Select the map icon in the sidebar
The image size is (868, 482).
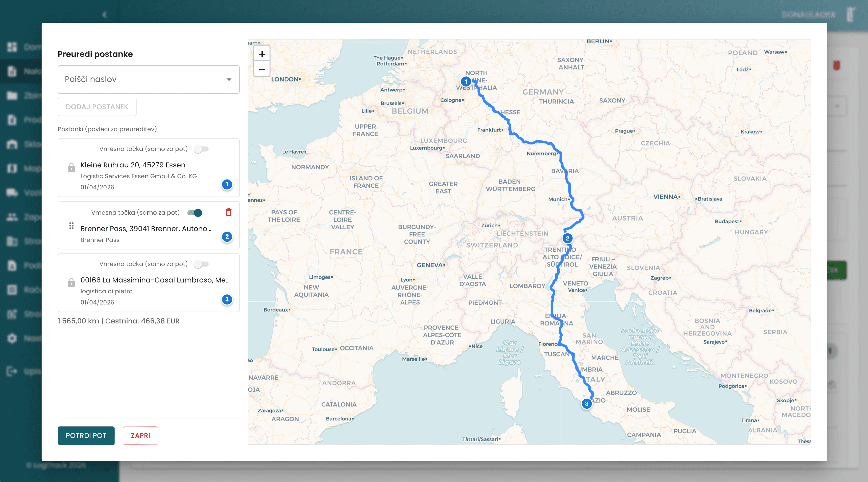pos(12,168)
